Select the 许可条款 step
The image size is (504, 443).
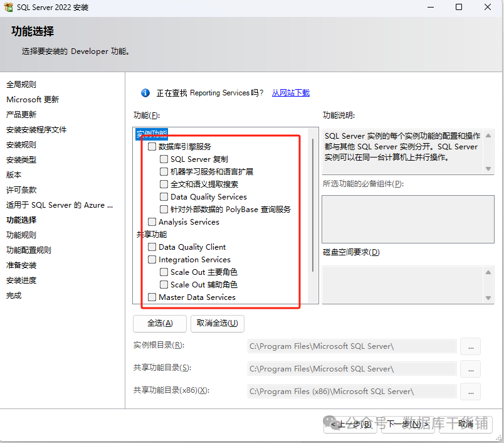point(21,190)
